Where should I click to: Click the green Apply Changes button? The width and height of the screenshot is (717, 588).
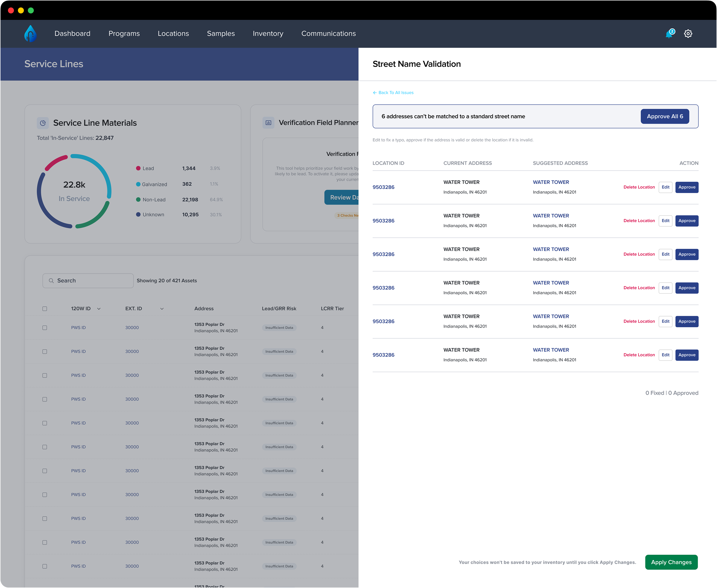click(671, 562)
